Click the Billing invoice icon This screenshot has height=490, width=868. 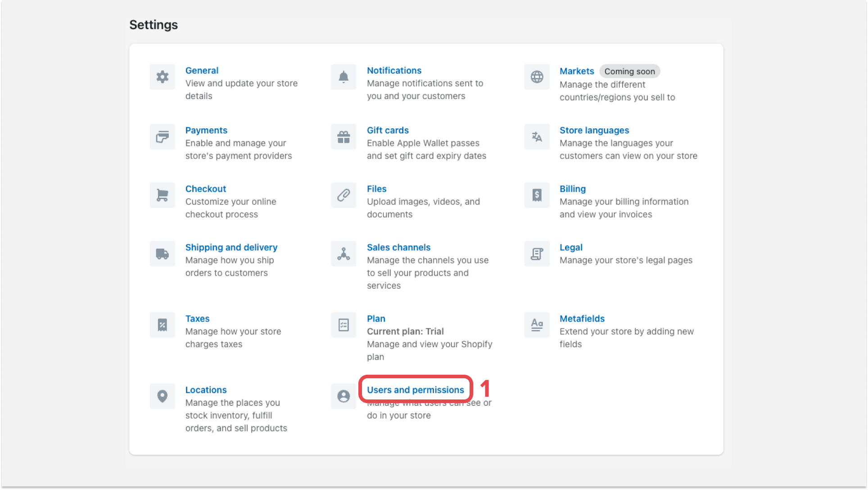(x=537, y=195)
